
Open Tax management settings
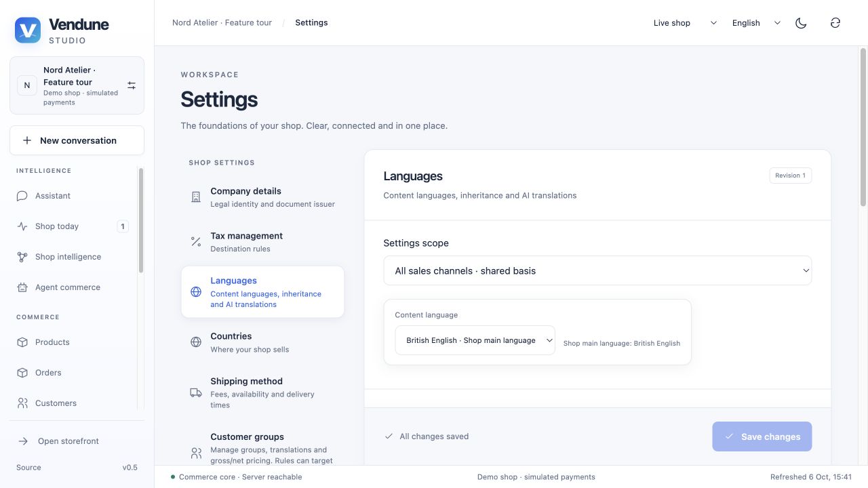point(262,242)
